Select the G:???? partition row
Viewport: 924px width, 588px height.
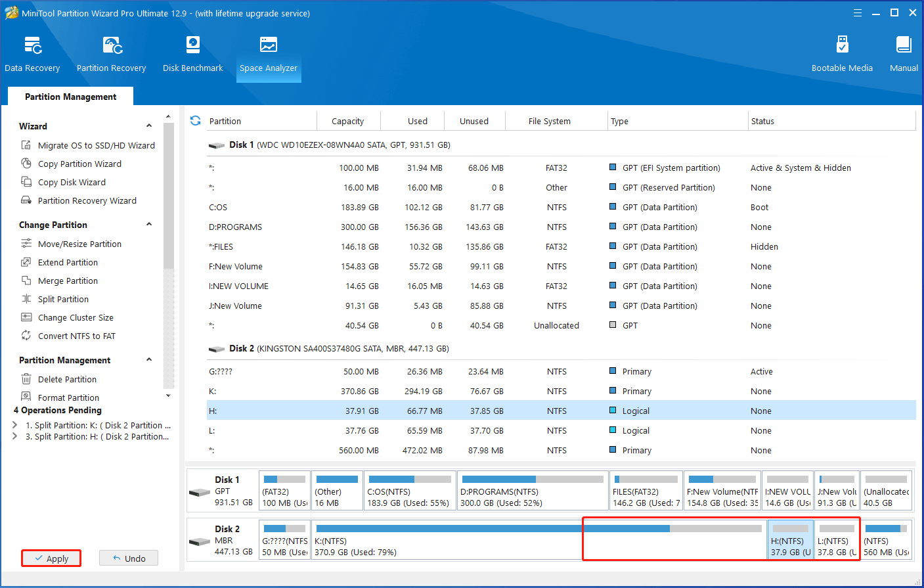(x=561, y=371)
